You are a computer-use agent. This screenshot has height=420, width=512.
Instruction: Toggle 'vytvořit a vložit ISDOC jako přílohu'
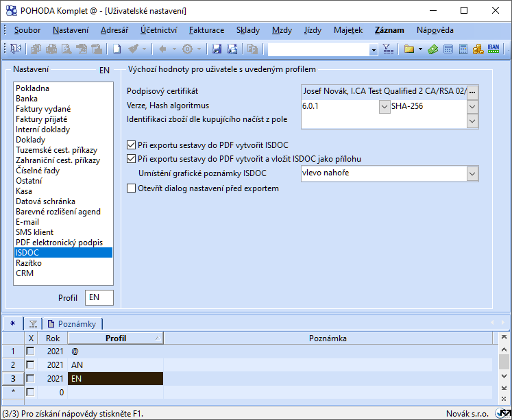click(131, 159)
